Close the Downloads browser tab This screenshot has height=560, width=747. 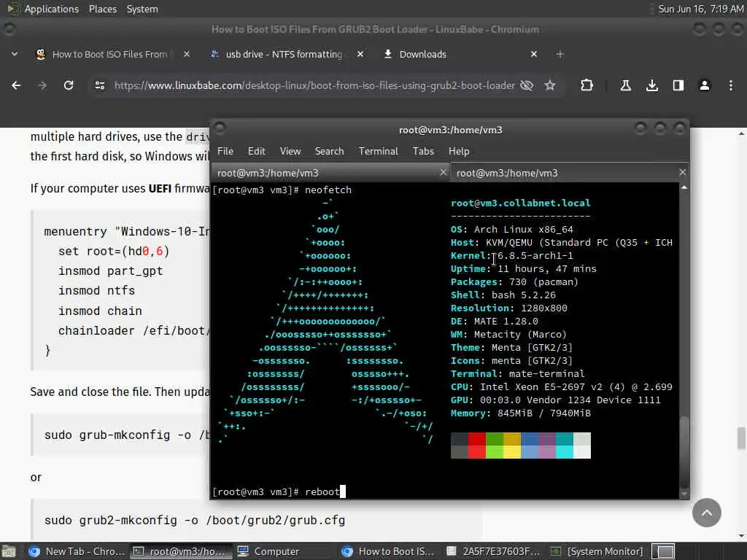[534, 54]
